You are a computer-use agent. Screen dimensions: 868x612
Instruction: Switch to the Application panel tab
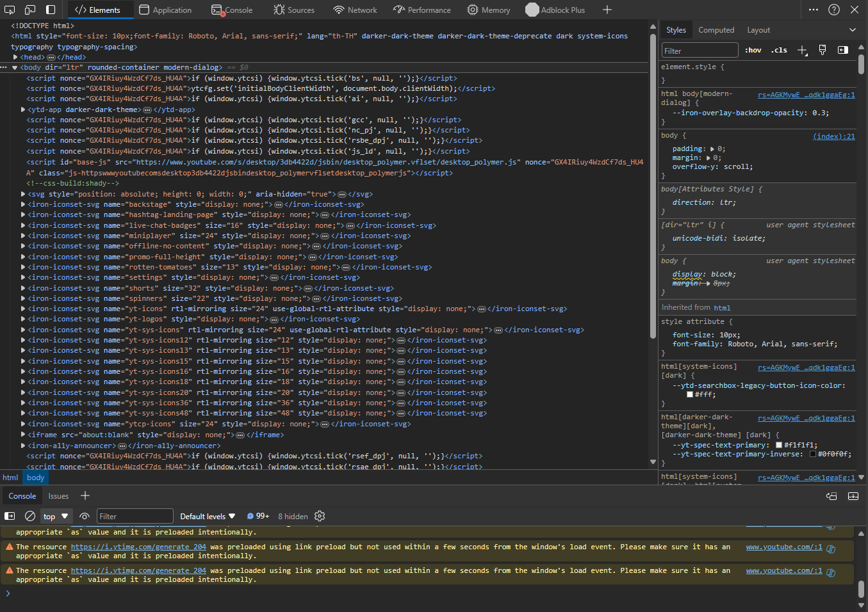click(x=165, y=10)
